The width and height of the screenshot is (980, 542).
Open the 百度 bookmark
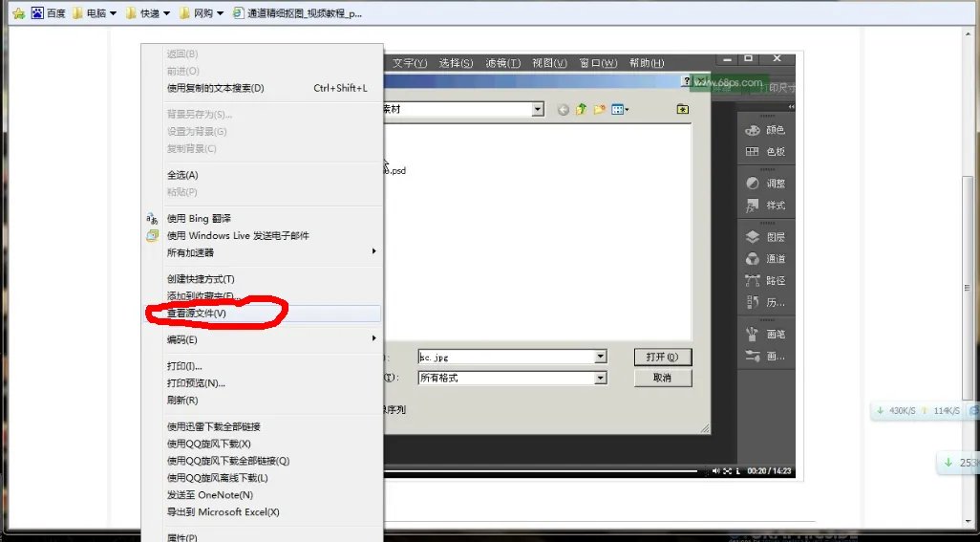48,12
